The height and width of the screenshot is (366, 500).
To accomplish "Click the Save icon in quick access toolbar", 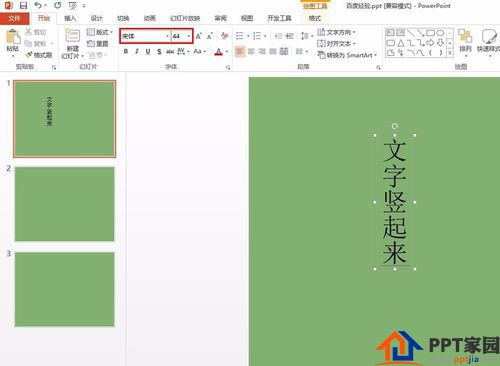I will (23, 5).
